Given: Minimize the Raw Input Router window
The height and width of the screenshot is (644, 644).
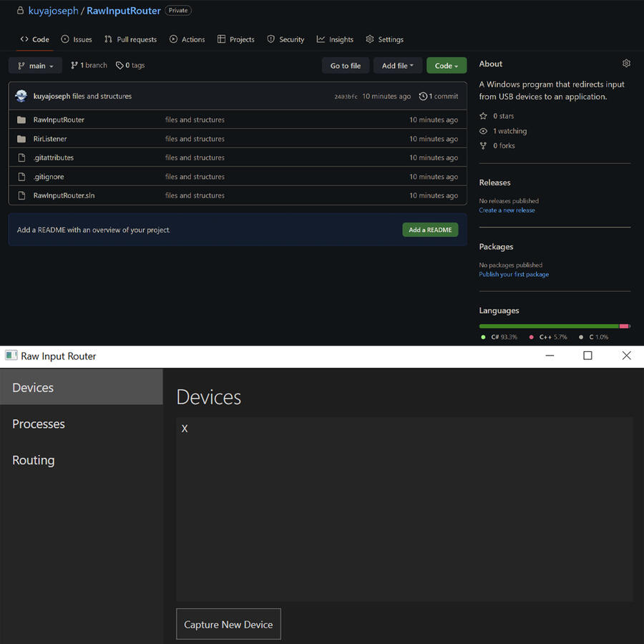Looking at the screenshot, I should click(x=550, y=356).
